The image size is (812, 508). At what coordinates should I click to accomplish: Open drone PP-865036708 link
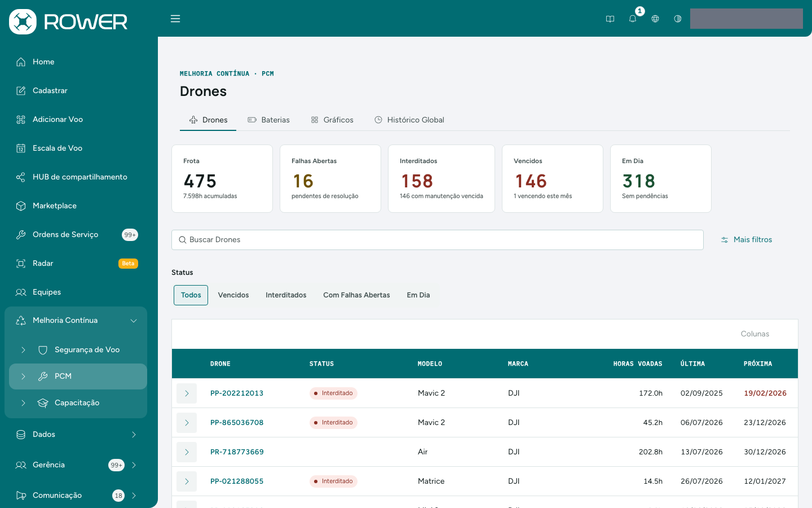click(237, 423)
